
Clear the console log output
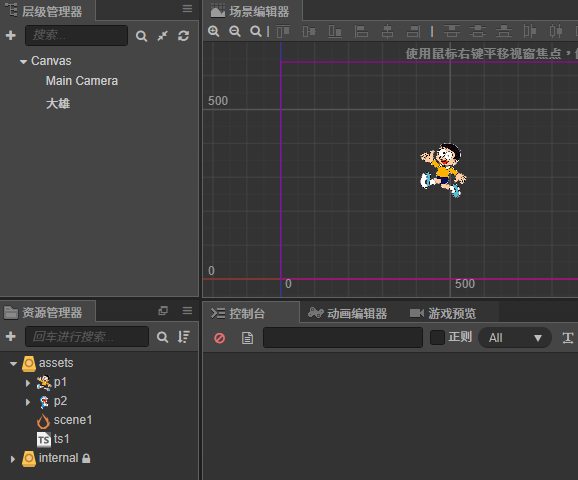pyautogui.click(x=220, y=338)
